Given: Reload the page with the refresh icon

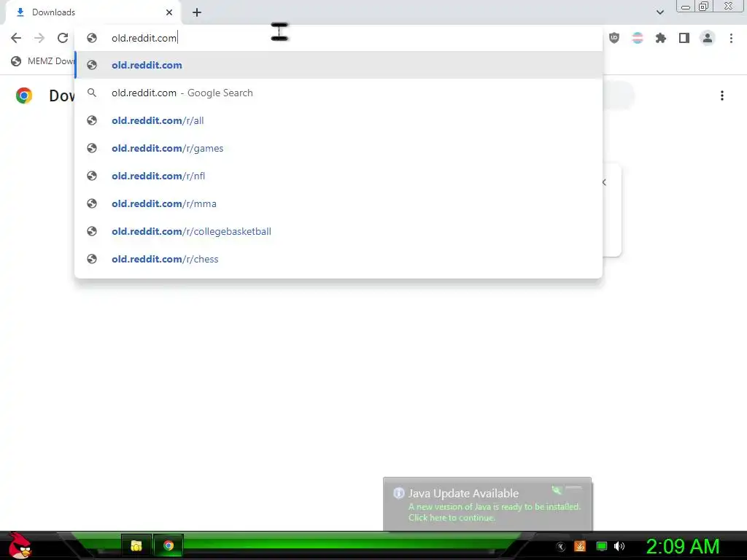Looking at the screenshot, I should pos(63,38).
